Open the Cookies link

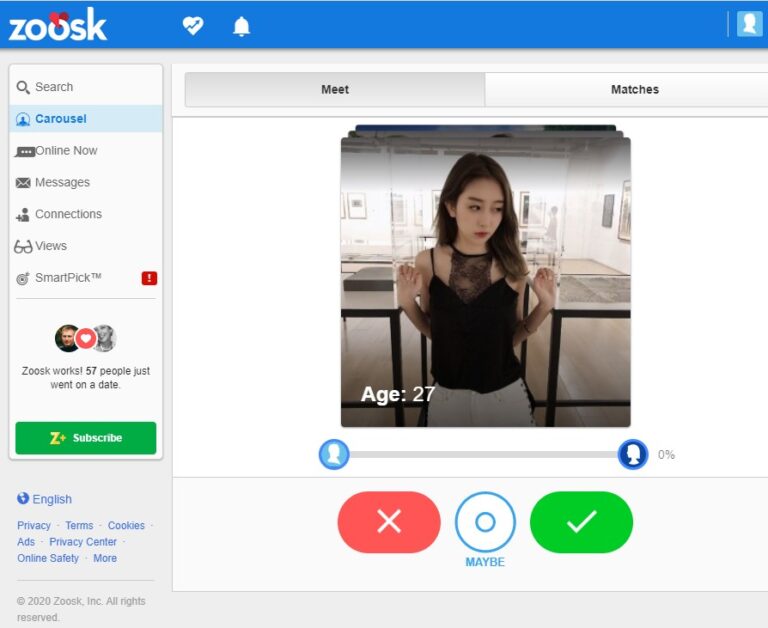click(126, 526)
